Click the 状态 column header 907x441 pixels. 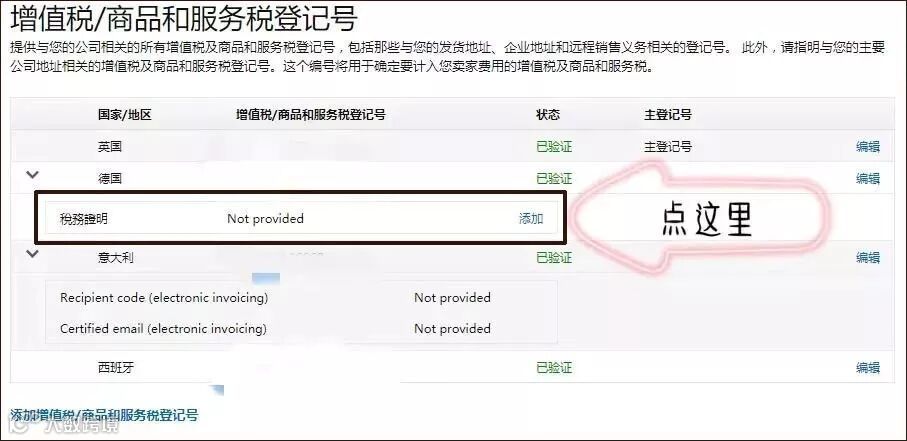[548, 115]
